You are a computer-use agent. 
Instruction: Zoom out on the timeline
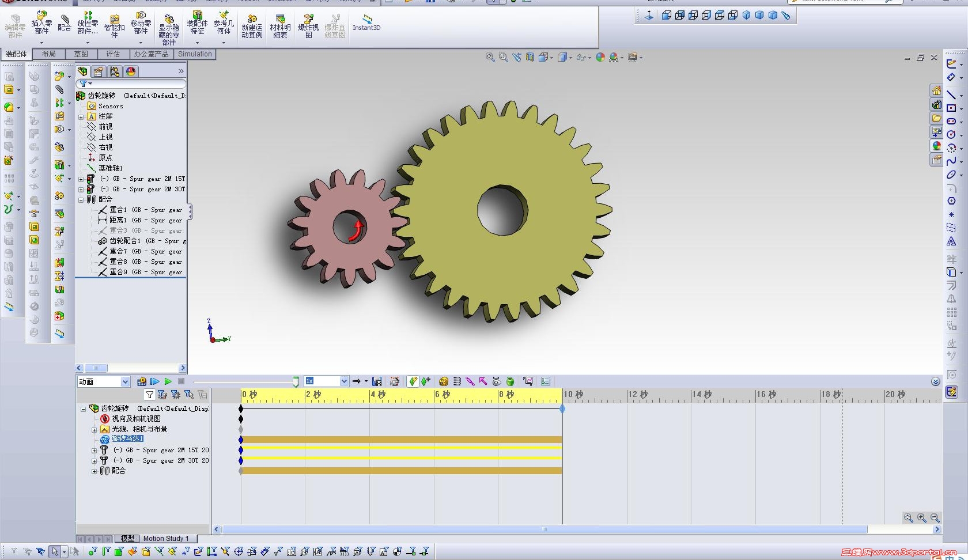click(935, 518)
